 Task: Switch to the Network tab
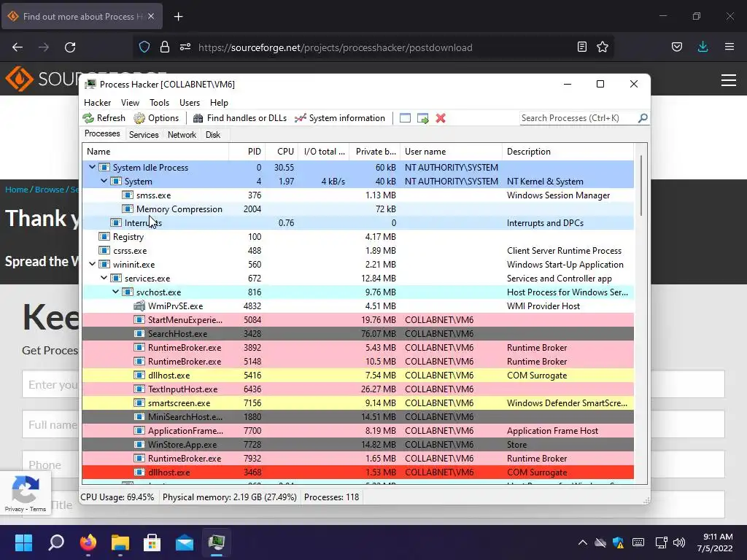(182, 135)
